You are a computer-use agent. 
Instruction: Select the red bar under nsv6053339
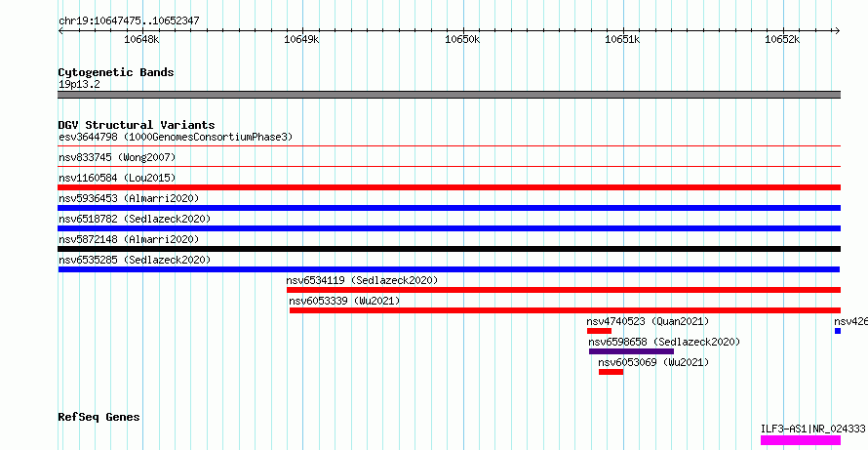(566, 310)
